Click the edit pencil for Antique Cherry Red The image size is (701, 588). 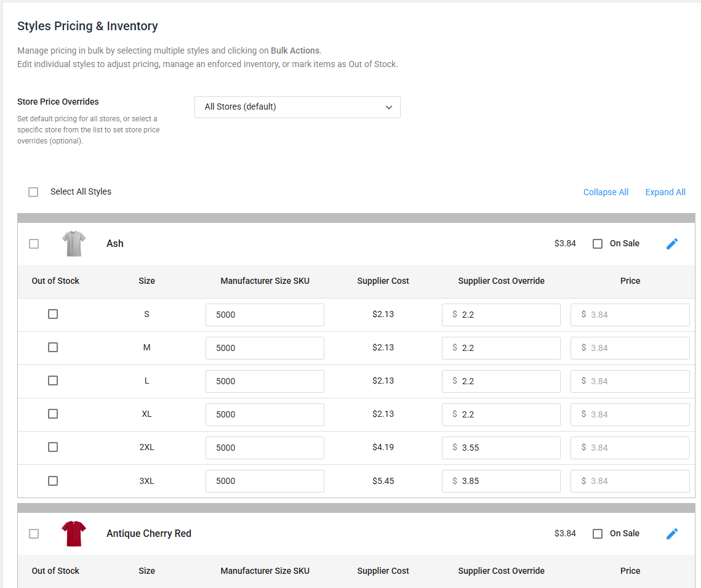click(x=672, y=534)
